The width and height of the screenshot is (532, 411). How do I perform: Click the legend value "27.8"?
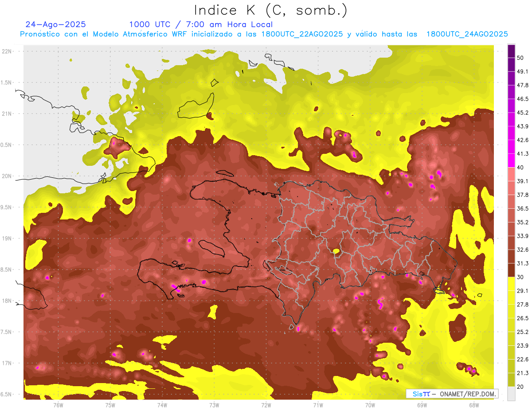pos(523,305)
